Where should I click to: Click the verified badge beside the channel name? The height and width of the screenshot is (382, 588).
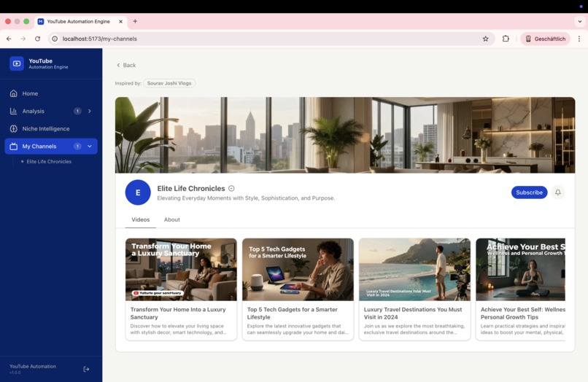231,189
